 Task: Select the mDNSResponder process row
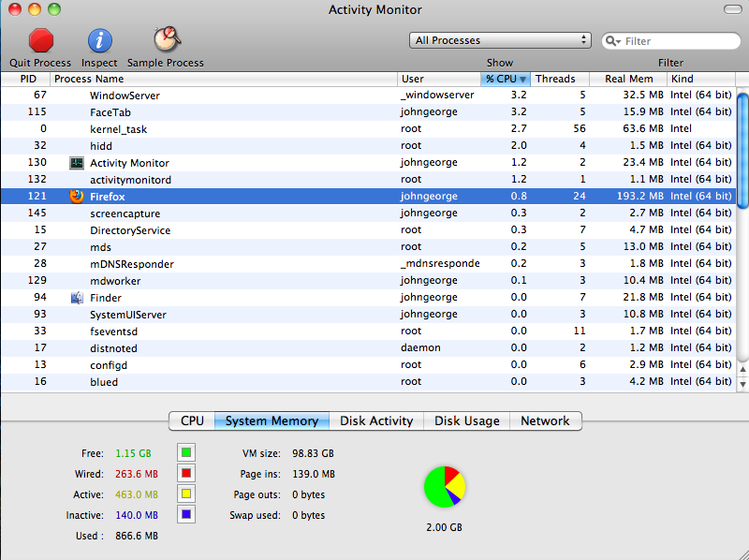click(368, 264)
